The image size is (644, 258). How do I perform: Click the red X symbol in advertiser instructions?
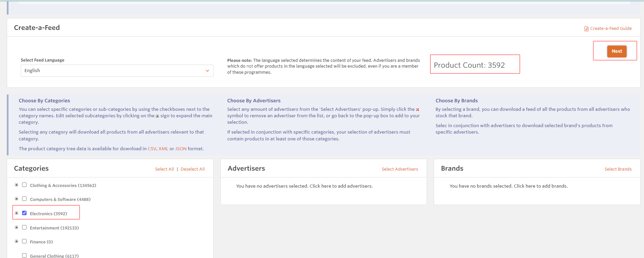417,109
